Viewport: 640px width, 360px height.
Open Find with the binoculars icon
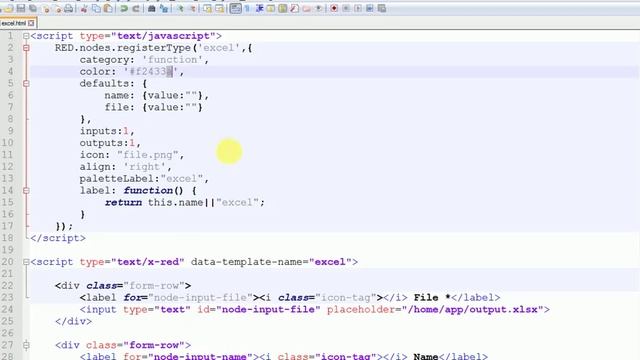point(151,8)
